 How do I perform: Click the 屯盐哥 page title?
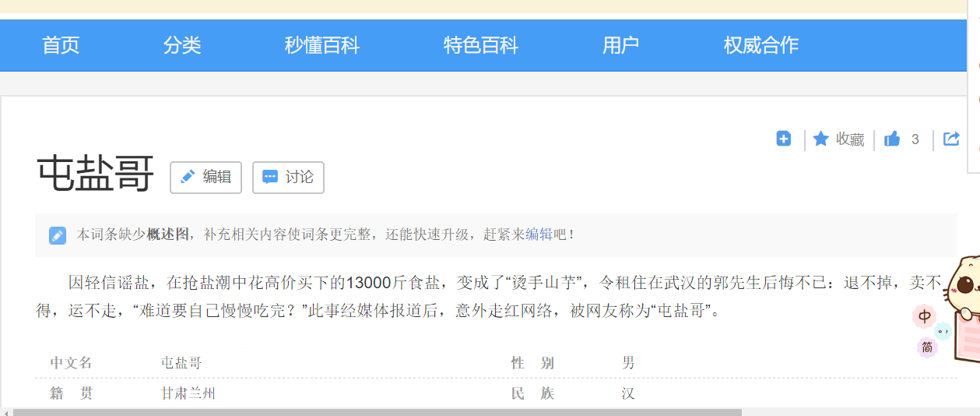click(x=96, y=175)
